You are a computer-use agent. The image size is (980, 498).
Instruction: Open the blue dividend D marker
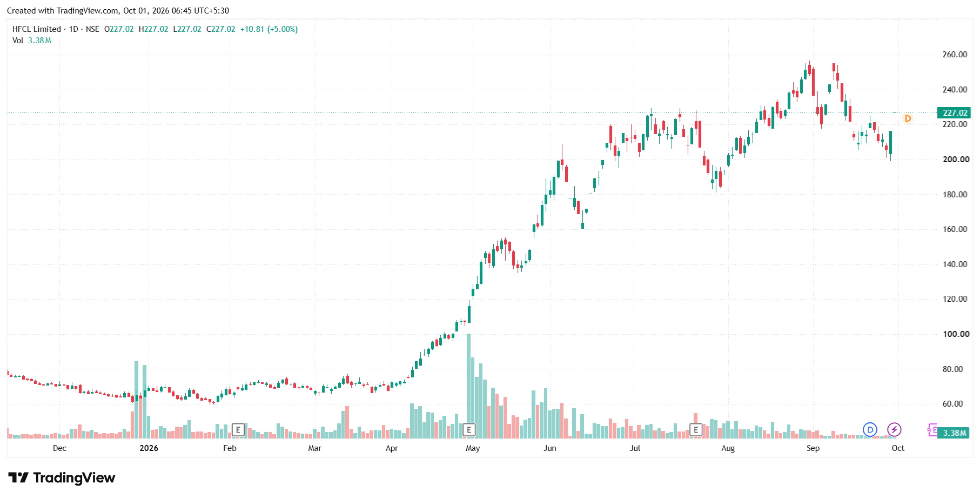870,430
